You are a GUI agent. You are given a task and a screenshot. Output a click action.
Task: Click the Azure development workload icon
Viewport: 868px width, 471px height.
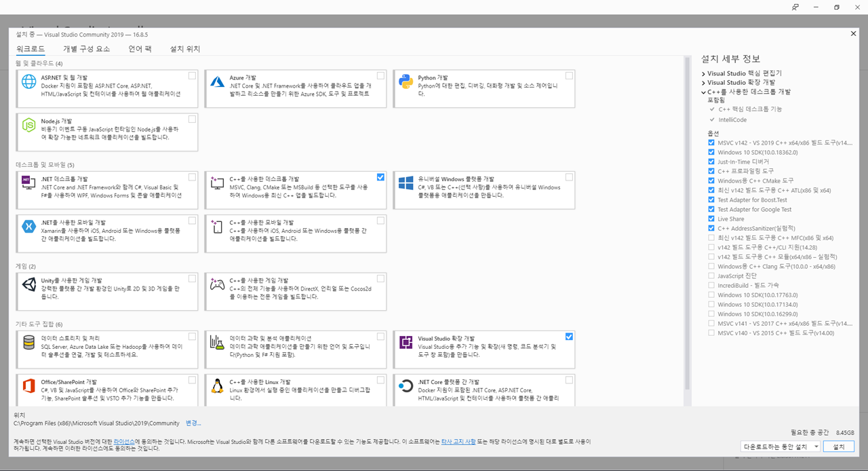point(217,82)
